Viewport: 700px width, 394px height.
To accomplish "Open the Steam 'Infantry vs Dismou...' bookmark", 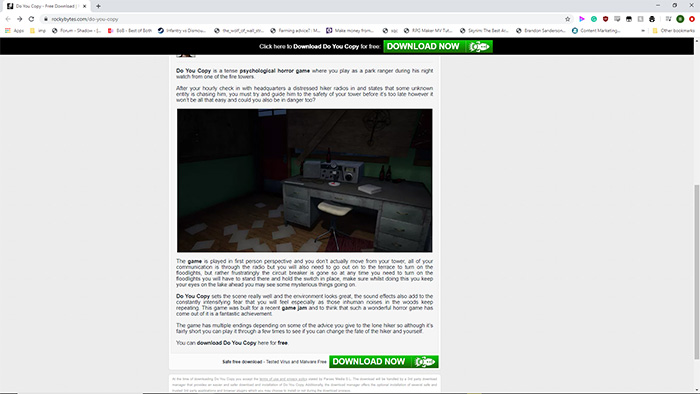I will (182, 31).
